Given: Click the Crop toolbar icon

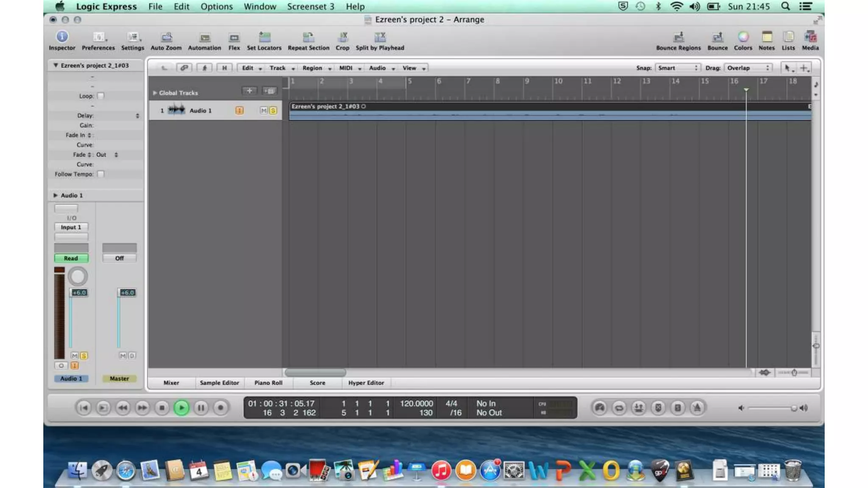Looking at the screenshot, I should 342,37.
